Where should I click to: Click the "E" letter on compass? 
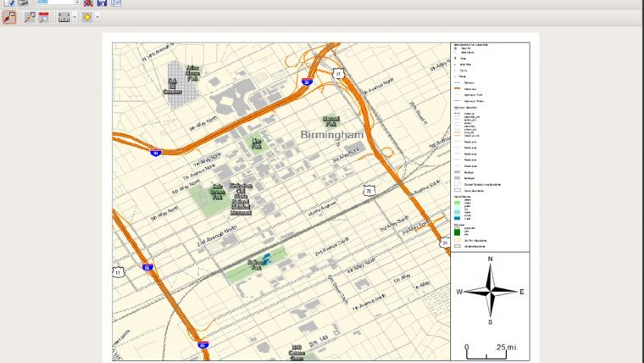pyautogui.click(x=522, y=292)
